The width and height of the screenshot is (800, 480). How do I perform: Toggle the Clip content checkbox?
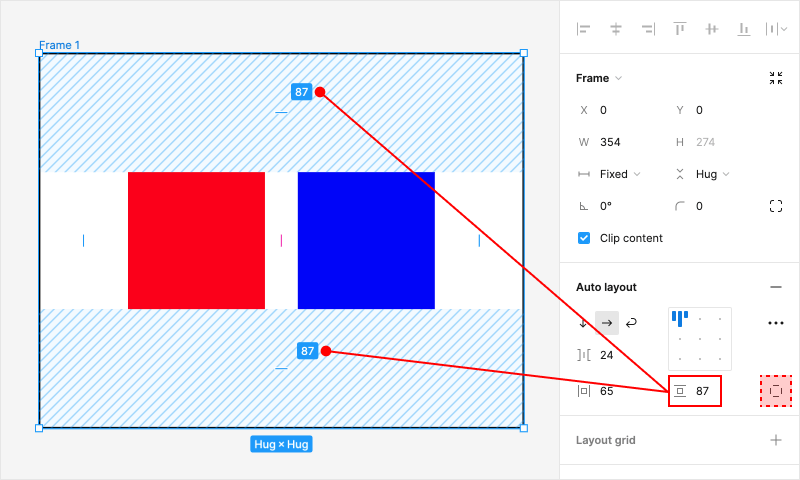pyautogui.click(x=584, y=238)
